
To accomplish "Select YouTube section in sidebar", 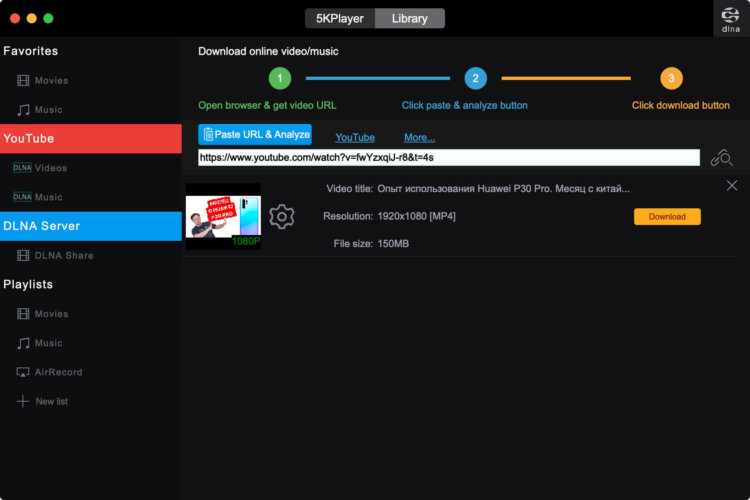I will pos(91,139).
